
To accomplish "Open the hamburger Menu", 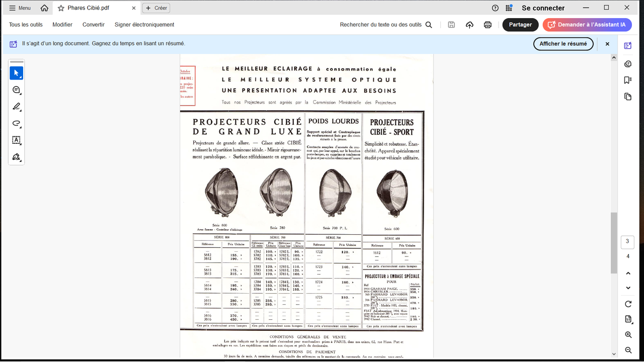I will pos(20,8).
